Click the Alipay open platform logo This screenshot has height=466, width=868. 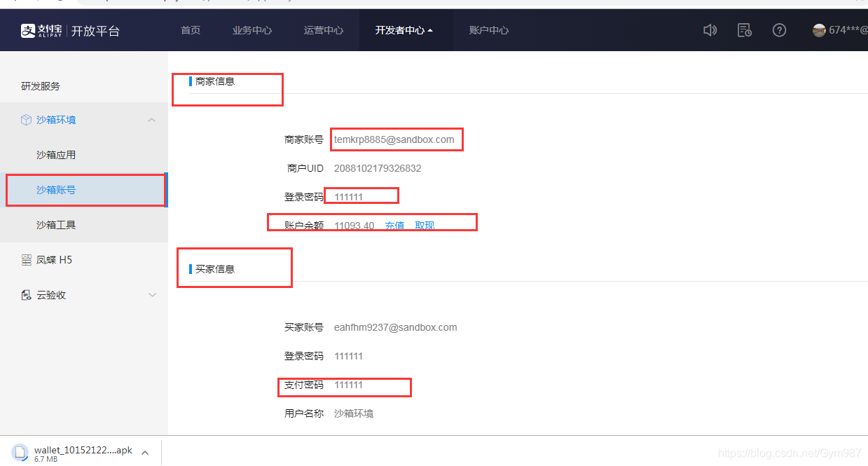click(x=70, y=30)
